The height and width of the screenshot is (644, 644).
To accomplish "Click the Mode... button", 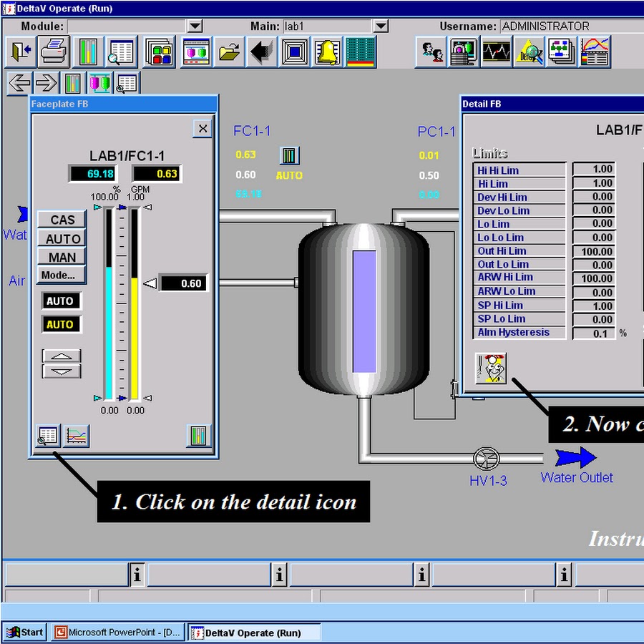I will click(x=62, y=275).
